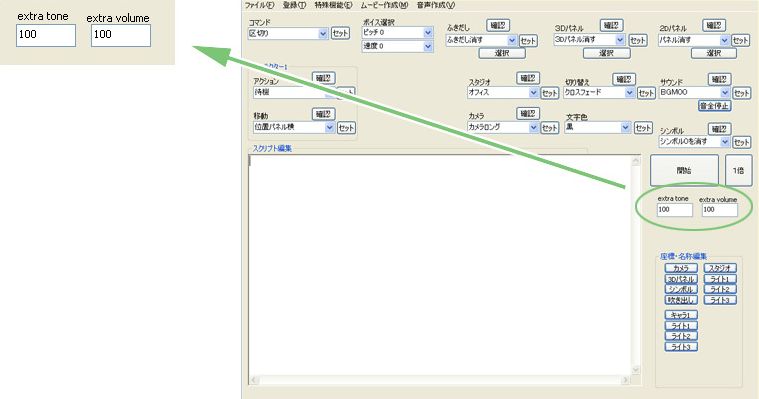This screenshot has width=759, height=399.
Task: Open the 音声作成(V) menu
Action: [x=436, y=5]
